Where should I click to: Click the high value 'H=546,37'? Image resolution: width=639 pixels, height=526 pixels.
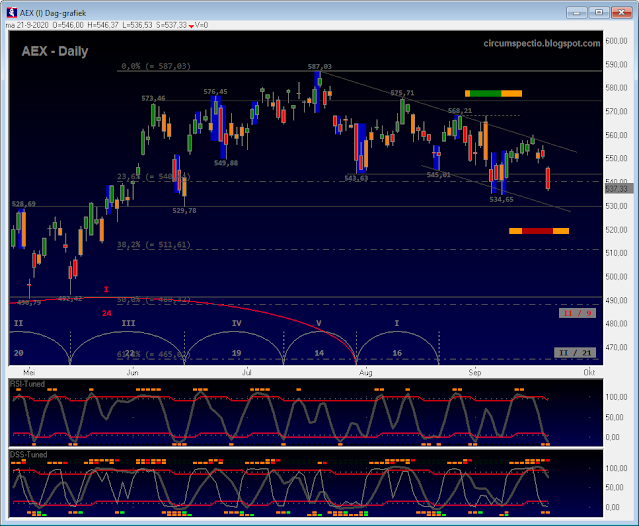click(103, 25)
